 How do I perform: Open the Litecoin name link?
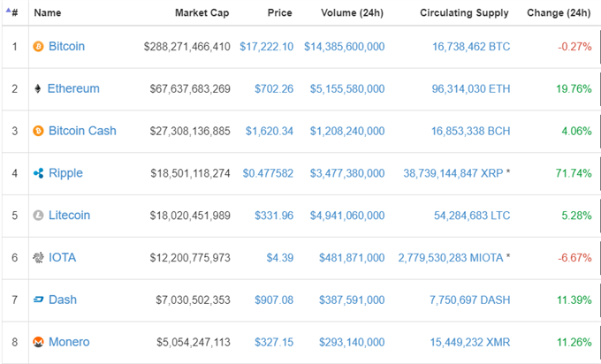[x=69, y=215]
